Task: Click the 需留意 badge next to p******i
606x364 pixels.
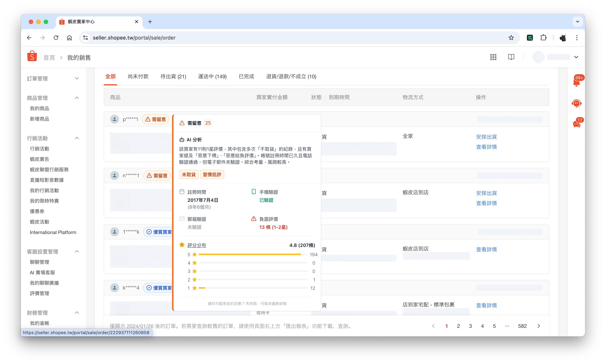Action: pos(156,119)
